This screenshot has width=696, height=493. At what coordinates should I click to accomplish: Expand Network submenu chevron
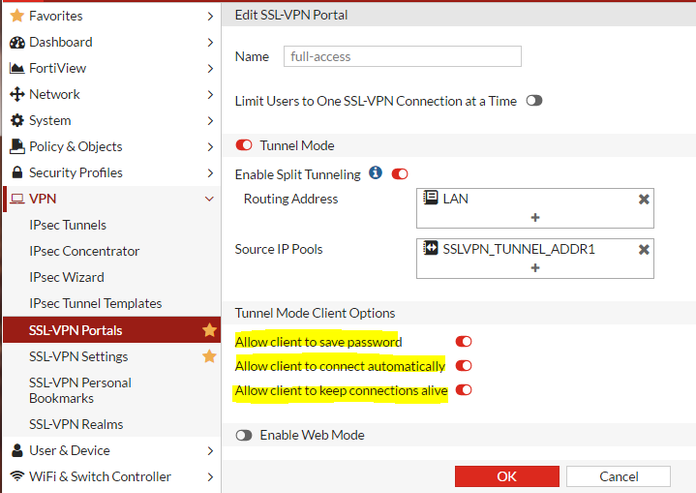pos(210,95)
